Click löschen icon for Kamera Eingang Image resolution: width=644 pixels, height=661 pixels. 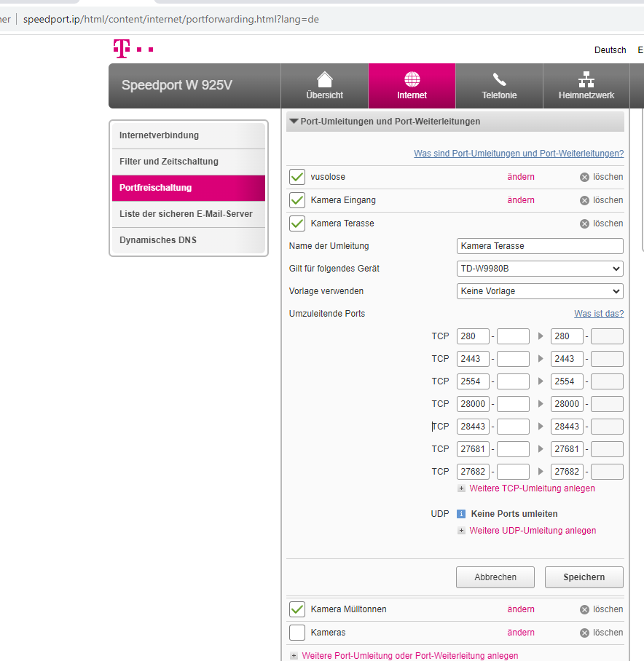[x=584, y=200]
